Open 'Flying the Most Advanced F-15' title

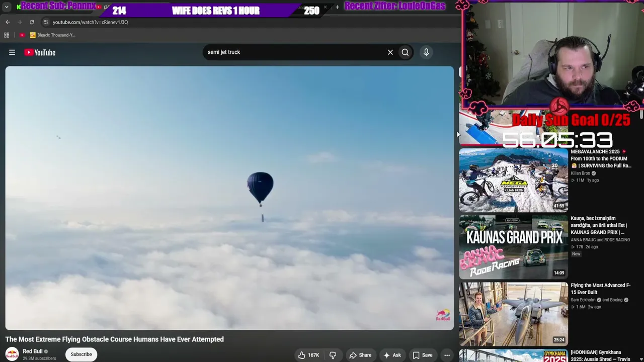[x=601, y=289]
